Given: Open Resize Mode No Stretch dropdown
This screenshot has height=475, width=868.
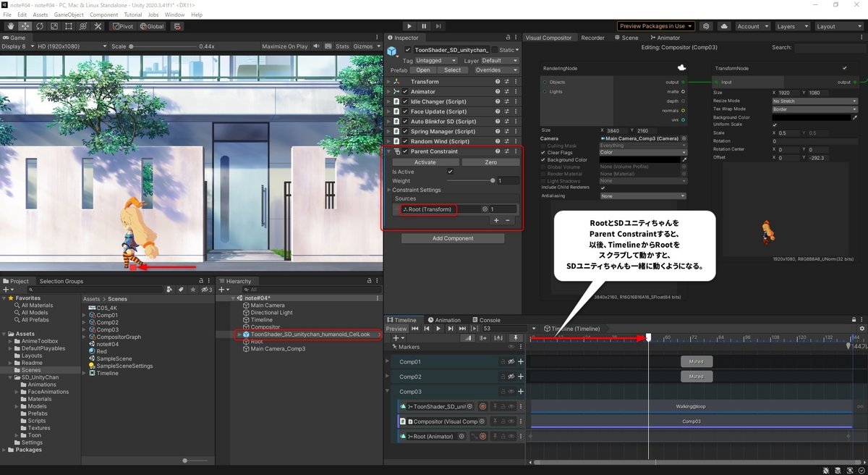Looking at the screenshot, I should click(814, 101).
